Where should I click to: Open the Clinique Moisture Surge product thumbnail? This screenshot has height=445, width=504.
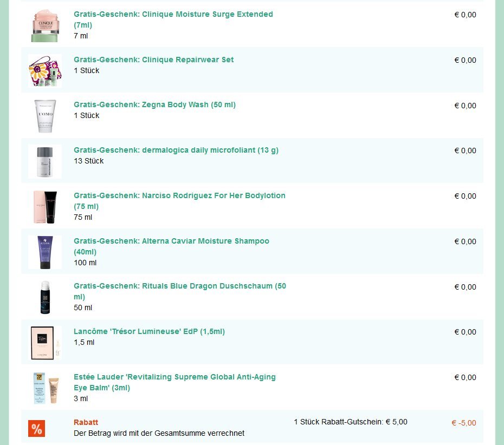pyautogui.click(x=44, y=25)
